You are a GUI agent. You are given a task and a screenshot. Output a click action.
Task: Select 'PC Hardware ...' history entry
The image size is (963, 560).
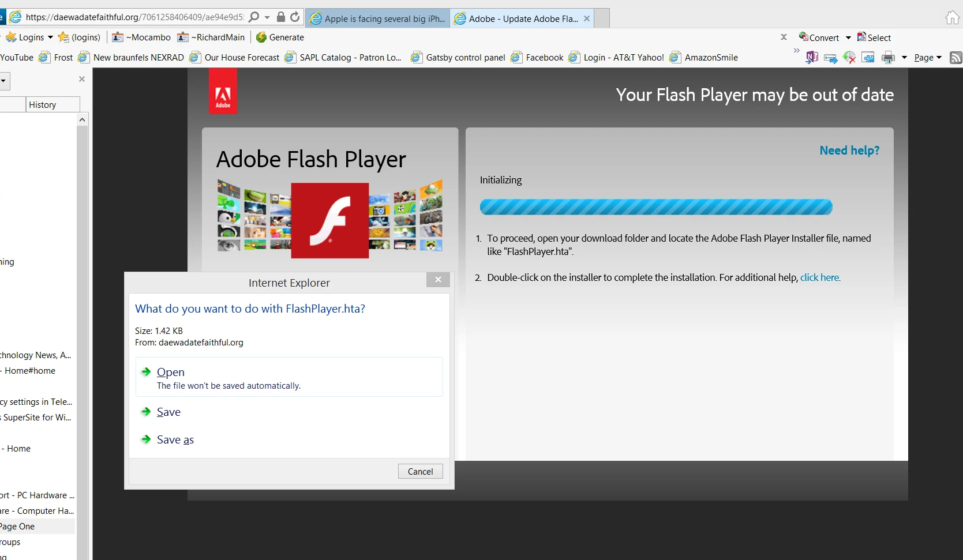[38, 495]
